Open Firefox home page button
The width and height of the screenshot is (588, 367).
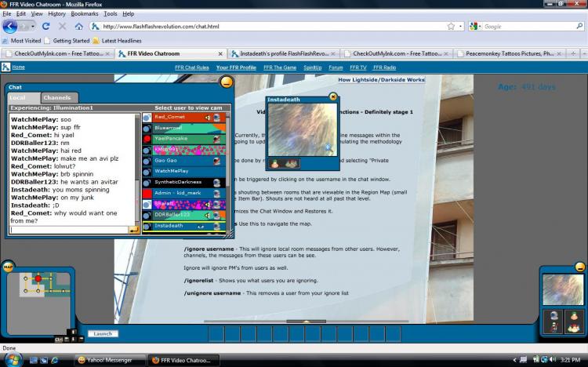78,26
